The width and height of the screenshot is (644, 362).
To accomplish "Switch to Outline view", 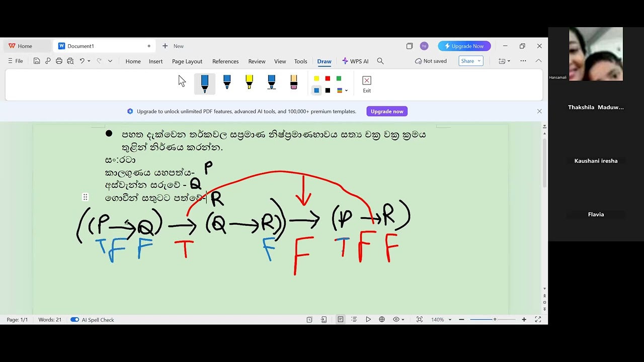I will point(354,320).
